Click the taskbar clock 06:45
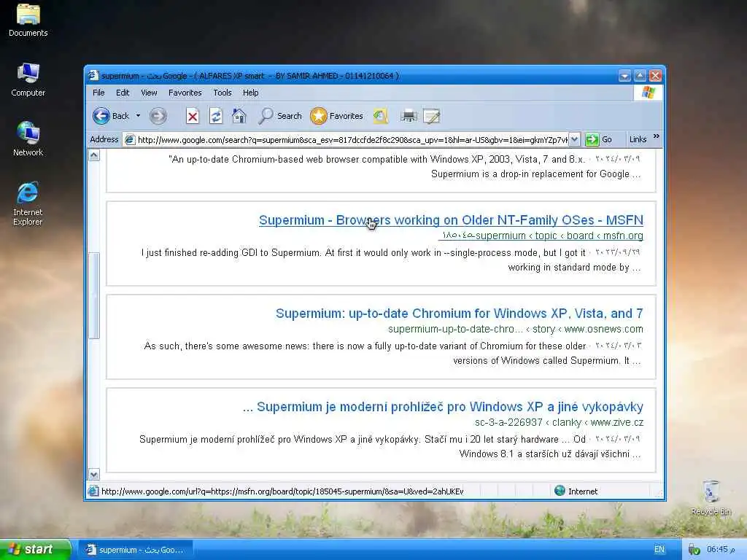The image size is (747, 560). coord(720,550)
